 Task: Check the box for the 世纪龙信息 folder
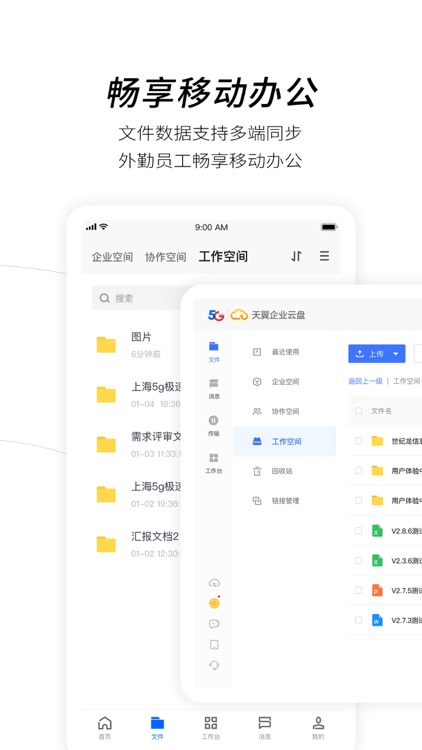coord(358,441)
